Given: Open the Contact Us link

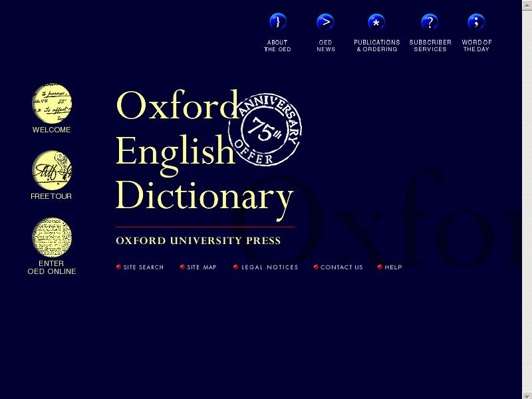Looking at the screenshot, I should [342, 267].
